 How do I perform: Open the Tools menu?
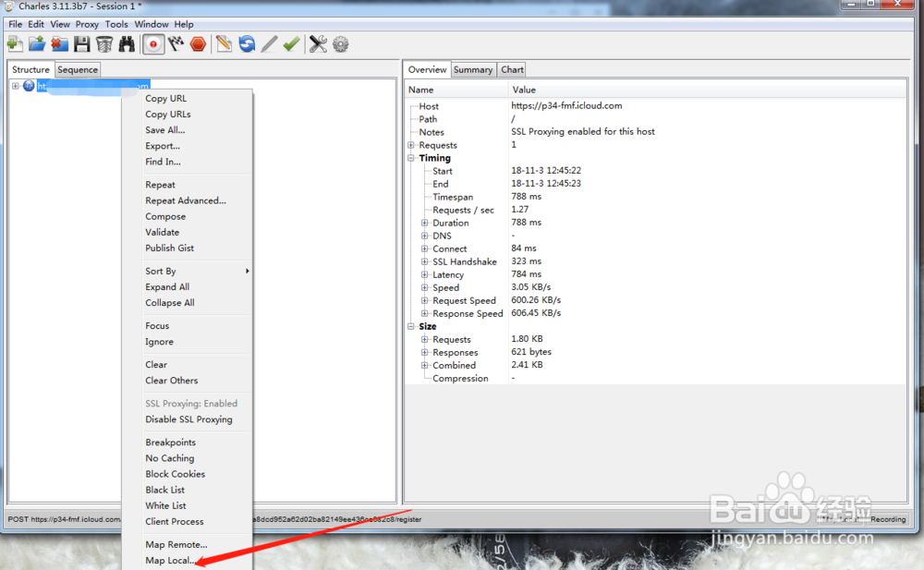tap(116, 24)
